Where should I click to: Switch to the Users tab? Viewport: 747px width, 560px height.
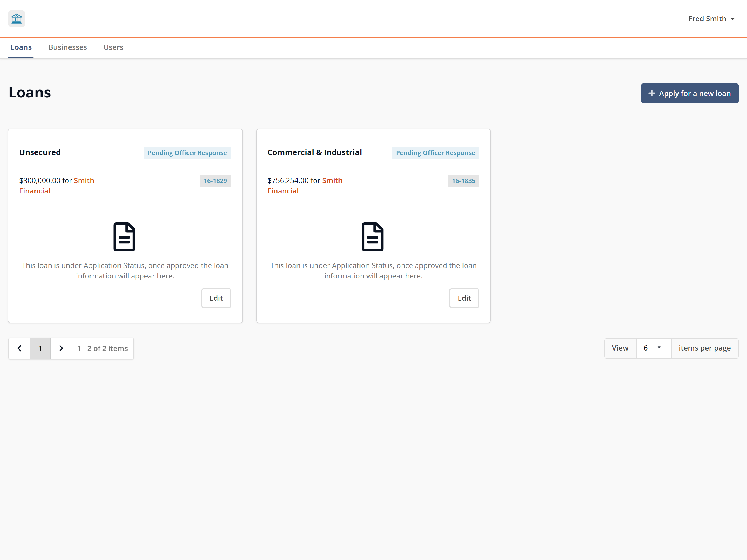pyautogui.click(x=113, y=47)
